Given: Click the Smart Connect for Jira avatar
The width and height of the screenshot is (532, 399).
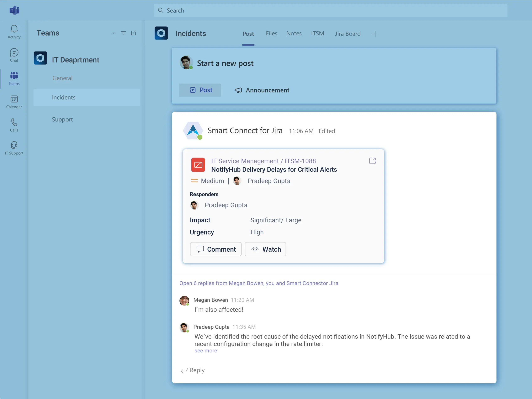Looking at the screenshot, I should (193, 131).
